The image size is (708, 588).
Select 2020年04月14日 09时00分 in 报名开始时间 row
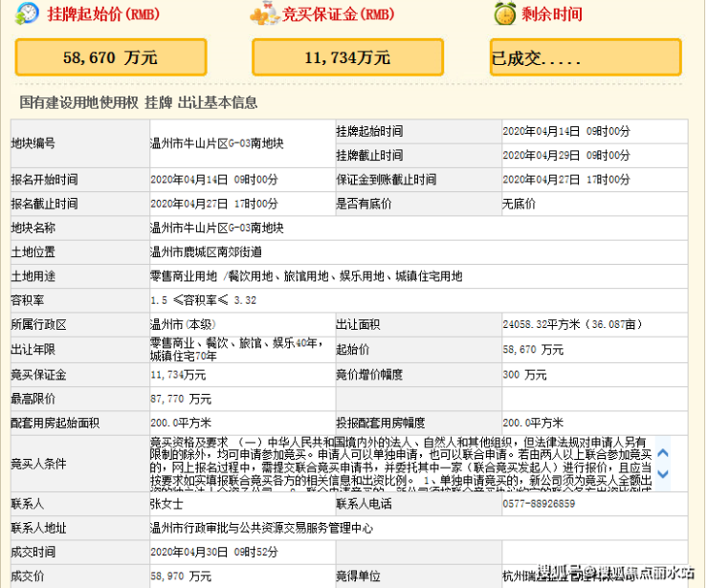tap(214, 180)
